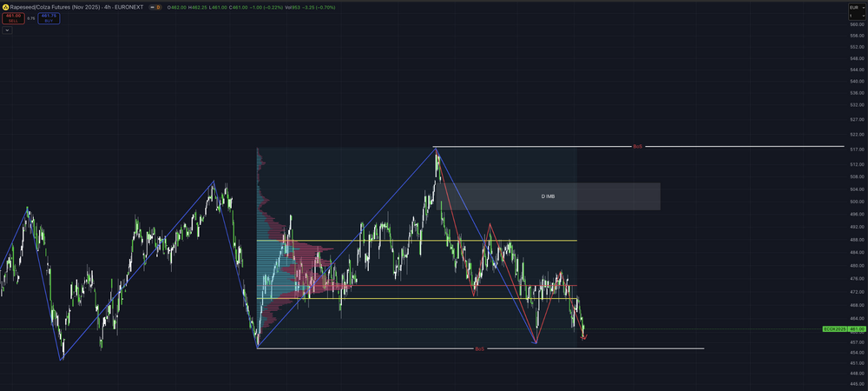
Task: Click the 560.00 price scale label
Action: tap(858, 24)
